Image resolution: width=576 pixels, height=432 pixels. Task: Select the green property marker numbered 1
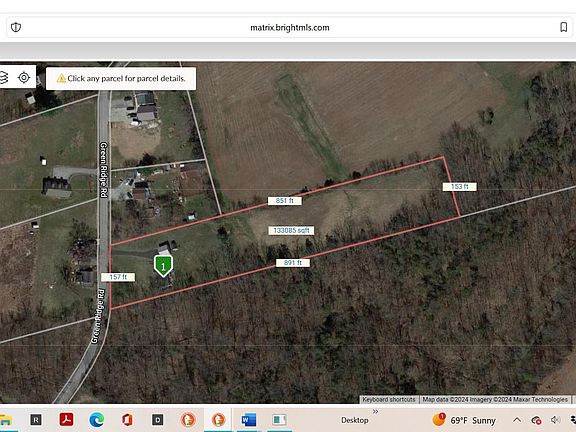click(163, 266)
